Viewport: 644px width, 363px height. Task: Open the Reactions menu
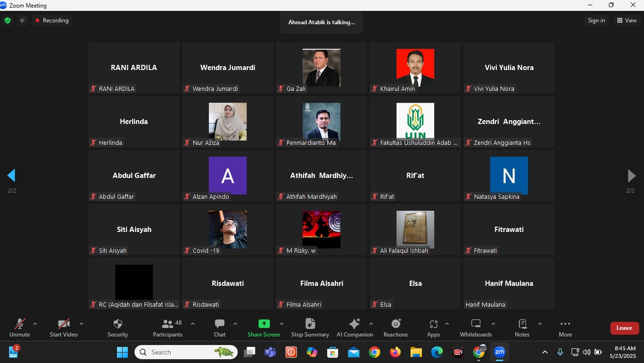click(395, 328)
